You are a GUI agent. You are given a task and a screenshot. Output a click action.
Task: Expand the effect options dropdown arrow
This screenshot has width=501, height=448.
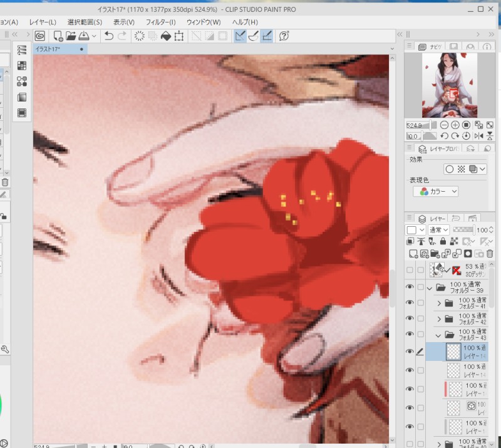482,169
